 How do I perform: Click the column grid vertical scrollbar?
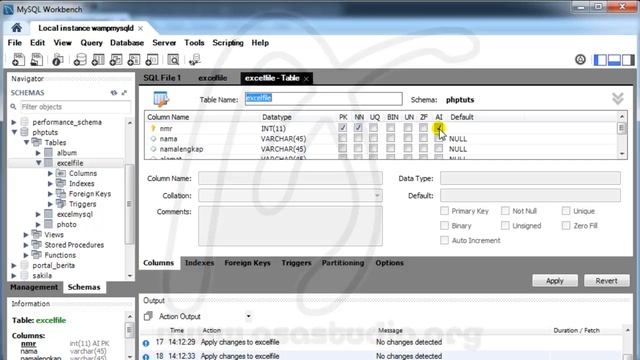click(x=622, y=136)
